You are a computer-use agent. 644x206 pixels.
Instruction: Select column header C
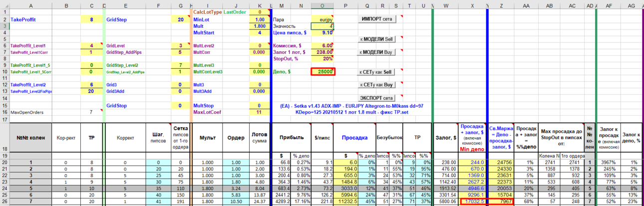[91, 5]
